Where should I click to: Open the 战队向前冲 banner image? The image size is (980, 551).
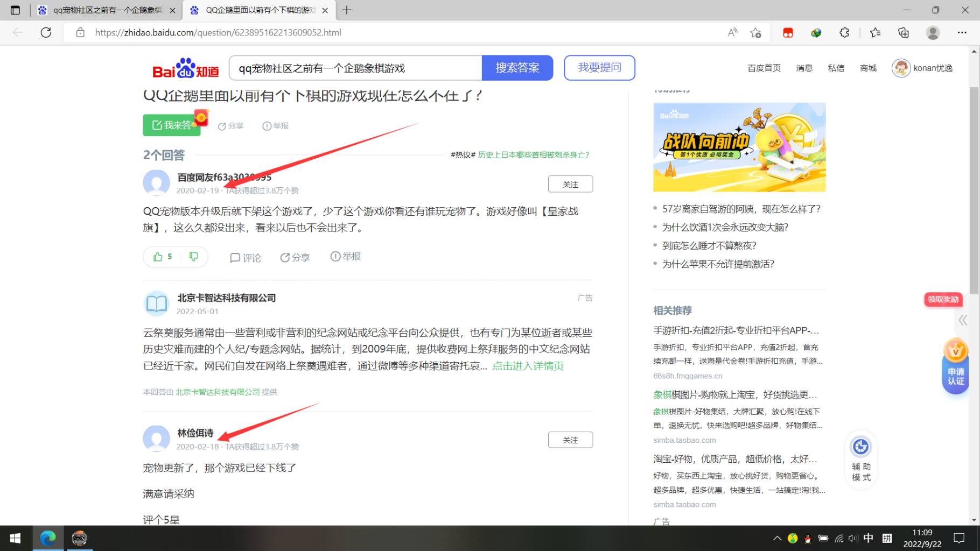[739, 147]
